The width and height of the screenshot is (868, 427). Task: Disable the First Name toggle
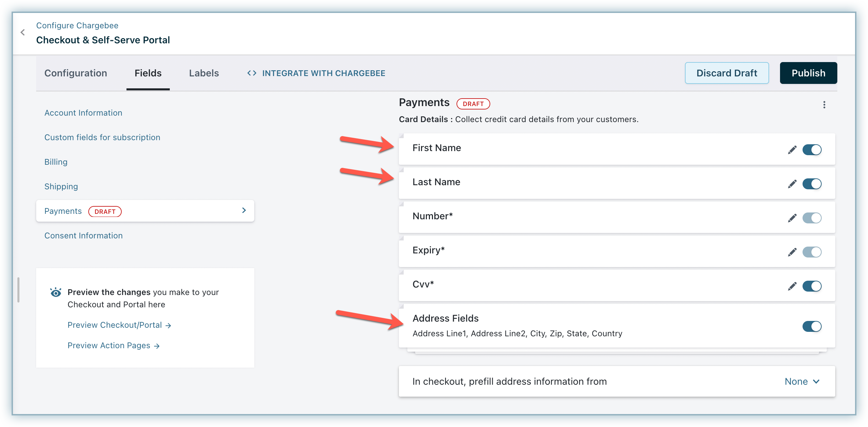click(812, 150)
